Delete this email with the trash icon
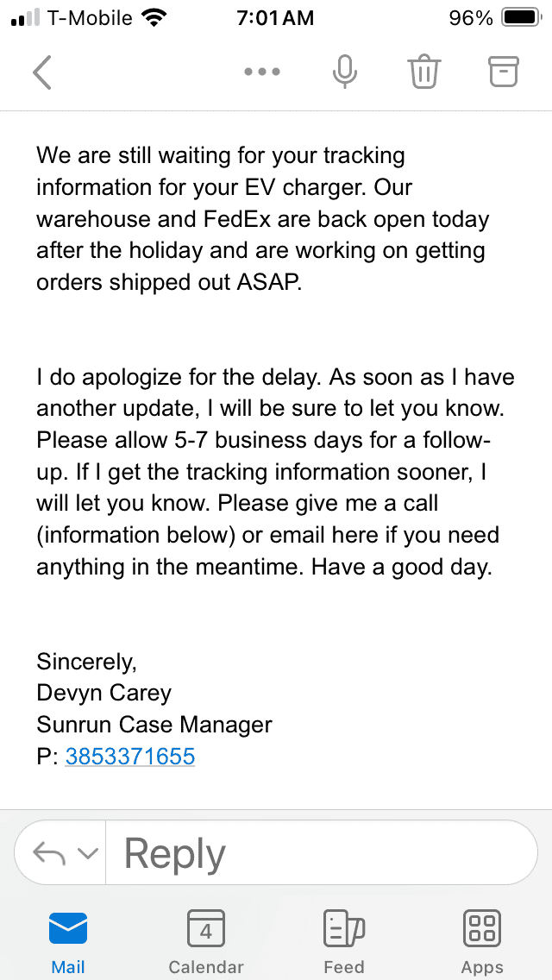This screenshot has width=552, height=980. coord(424,72)
